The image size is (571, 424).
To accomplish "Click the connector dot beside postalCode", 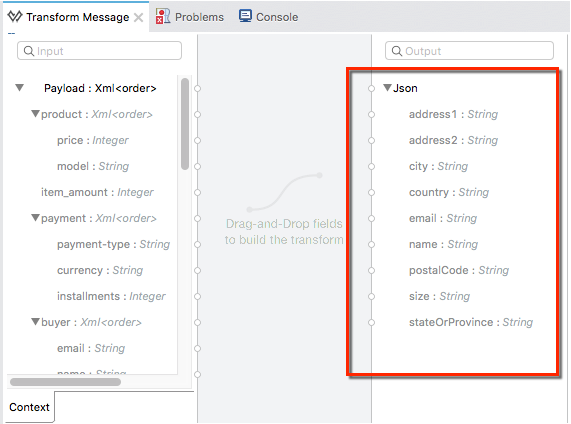I will point(371,270).
